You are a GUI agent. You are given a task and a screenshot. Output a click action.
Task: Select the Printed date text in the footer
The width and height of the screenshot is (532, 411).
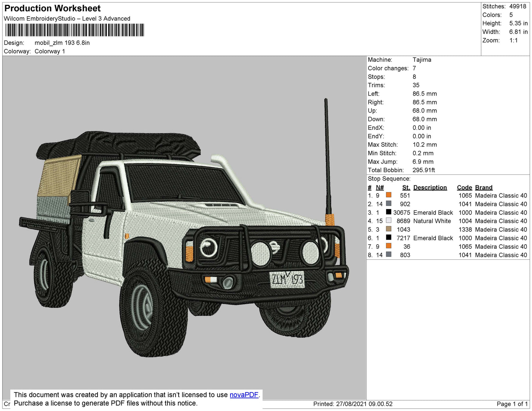(x=353, y=404)
